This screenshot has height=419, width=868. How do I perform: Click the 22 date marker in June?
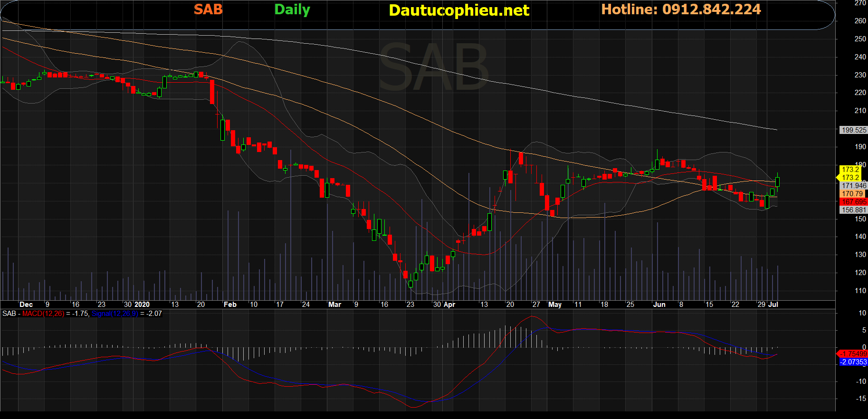[735, 305]
